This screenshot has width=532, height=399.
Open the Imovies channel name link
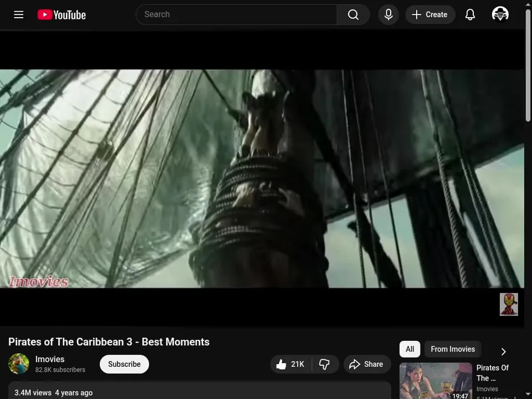[50, 359]
